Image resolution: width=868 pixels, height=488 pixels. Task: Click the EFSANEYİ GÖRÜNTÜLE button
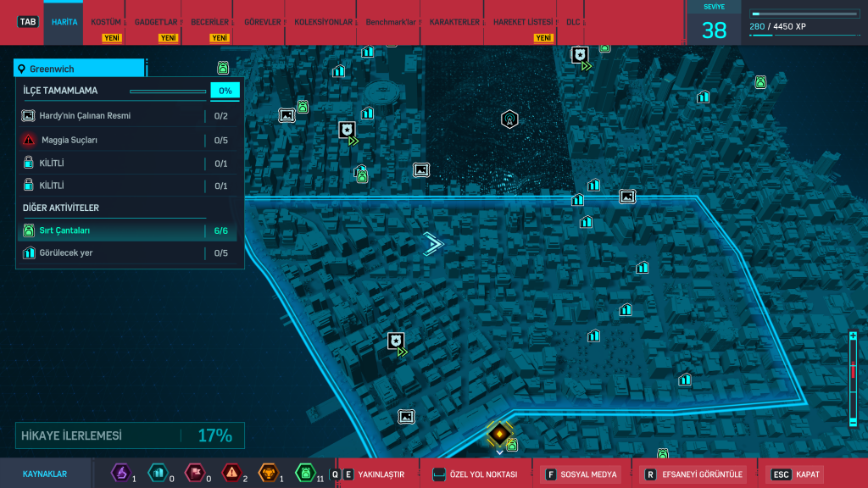(x=694, y=474)
